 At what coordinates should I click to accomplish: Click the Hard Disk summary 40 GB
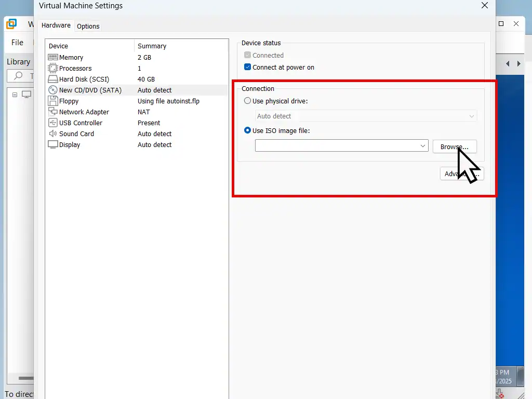(146, 79)
